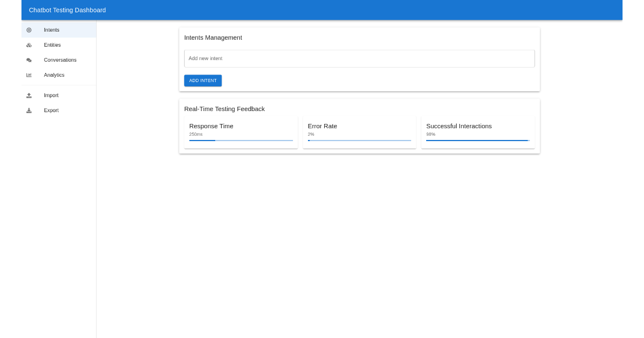Choose the Export text in sidebar
The height and width of the screenshot is (338, 644).
[x=51, y=111]
